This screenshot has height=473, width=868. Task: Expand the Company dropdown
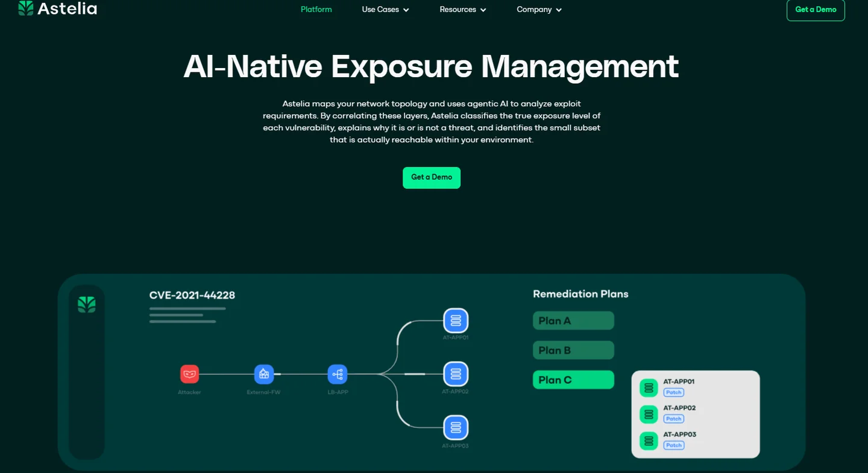tap(539, 10)
